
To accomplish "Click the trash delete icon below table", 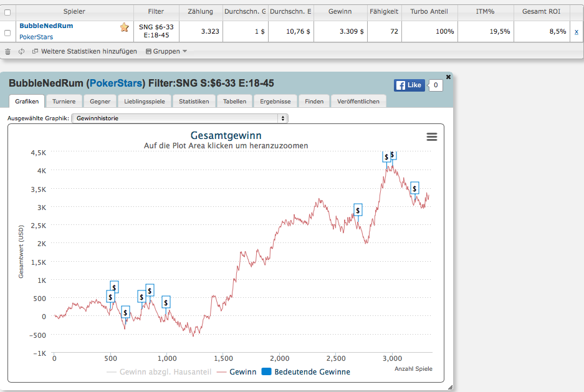I will click(x=7, y=52).
